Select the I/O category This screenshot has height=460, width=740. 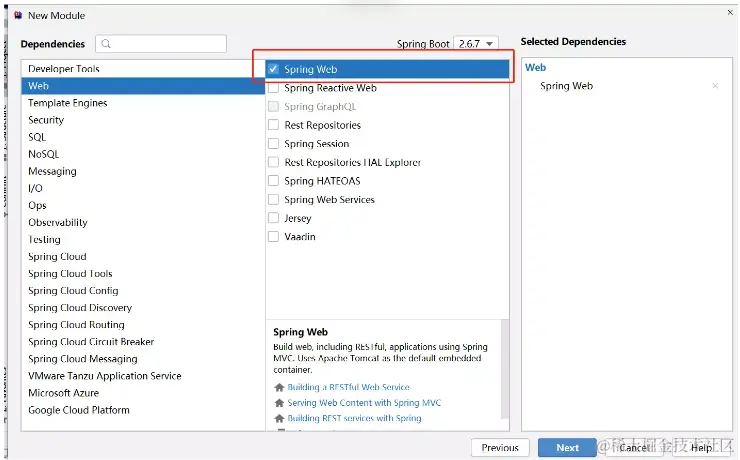click(143, 188)
